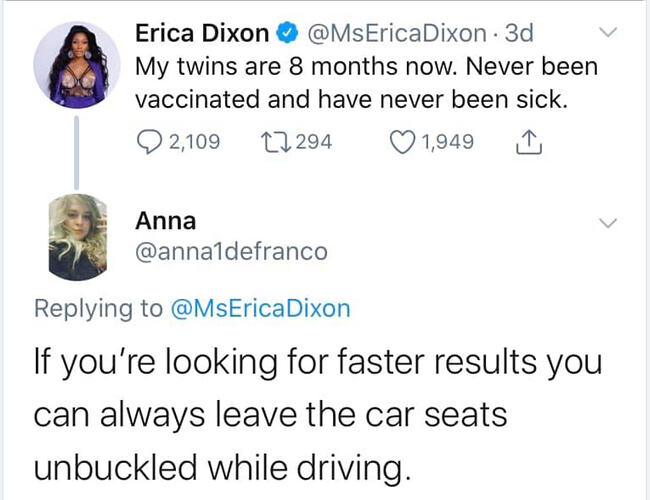
Task: Open Erica Dixon's profile picture
Action: [70, 65]
